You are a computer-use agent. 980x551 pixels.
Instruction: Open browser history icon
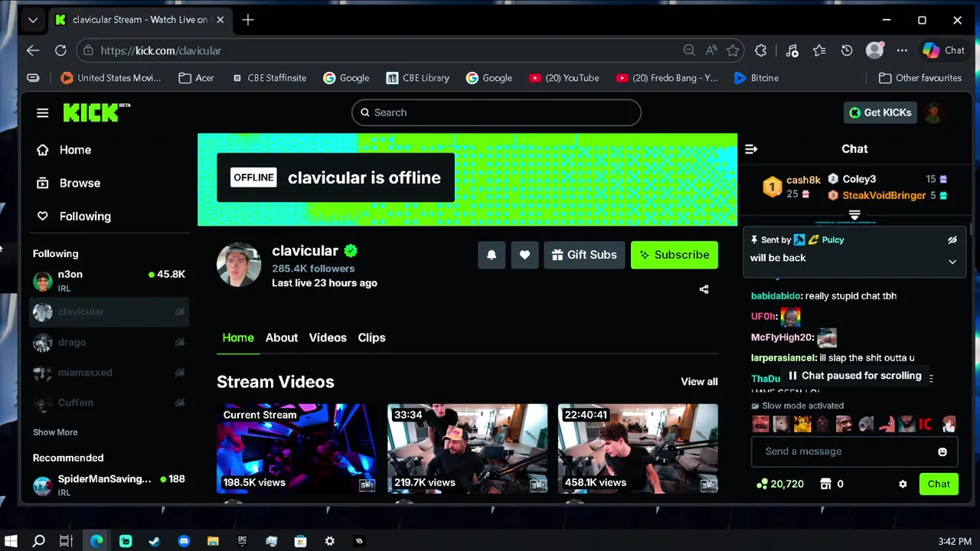point(847,51)
